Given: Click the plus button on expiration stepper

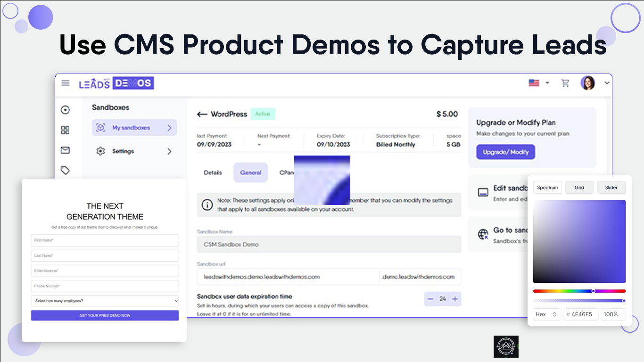Looking at the screenshot, I should pyautogui.click(x=455, y=299).
